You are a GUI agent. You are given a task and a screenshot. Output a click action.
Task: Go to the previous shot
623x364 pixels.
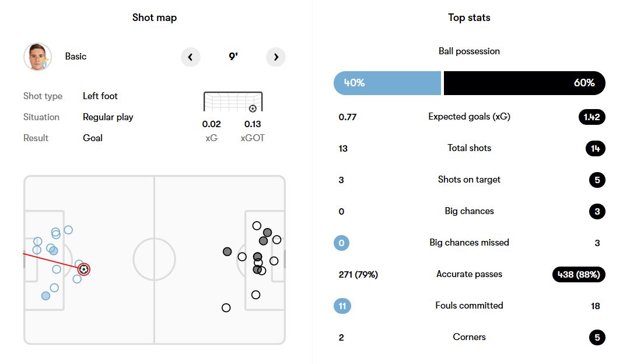pyautogui.click(x=190, y=57)
